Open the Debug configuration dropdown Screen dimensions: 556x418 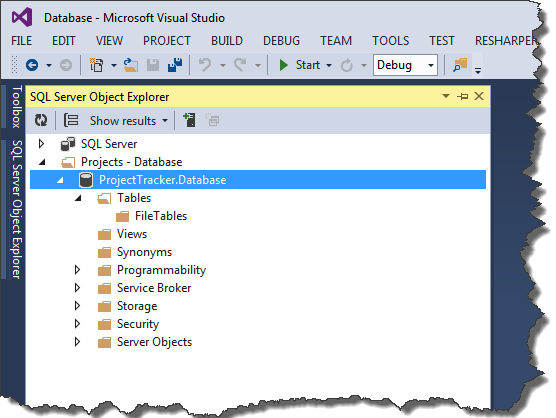(405, 65)
